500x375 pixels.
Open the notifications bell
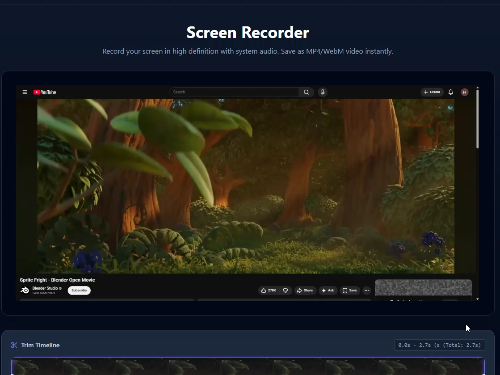pos(451,92)
